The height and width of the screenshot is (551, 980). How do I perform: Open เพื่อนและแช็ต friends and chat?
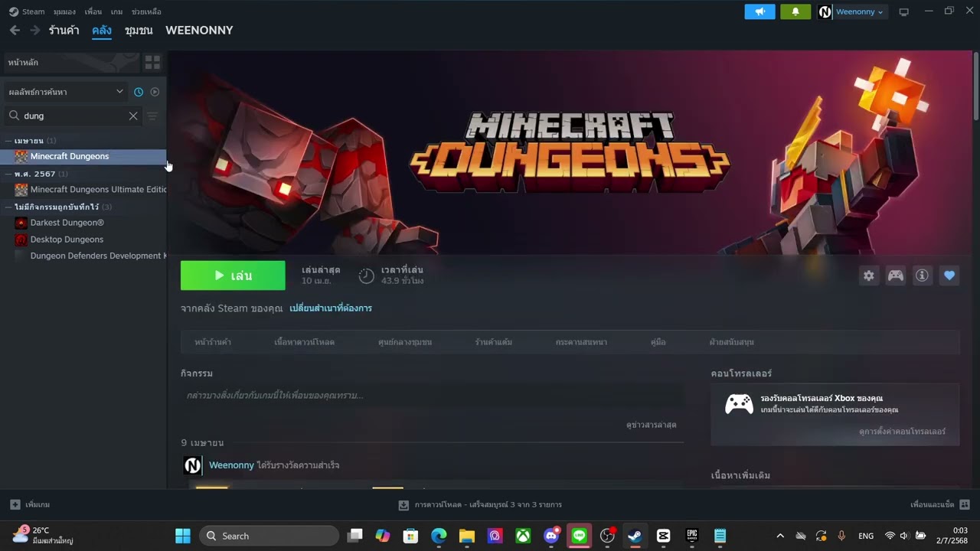pyautogui.click(x=940, y=505)
